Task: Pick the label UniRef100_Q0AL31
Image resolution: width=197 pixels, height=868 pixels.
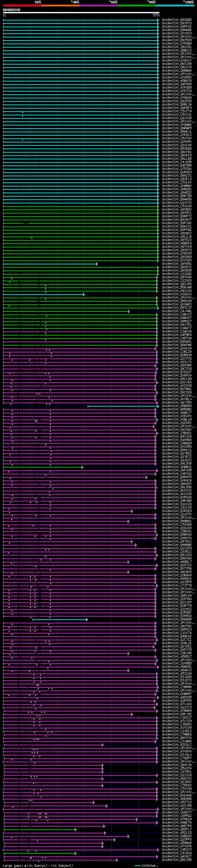Action: pos(177,643)
